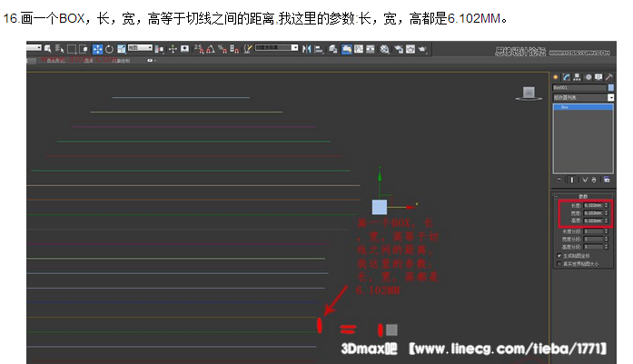Image resolution: width=633 pixels, height=364 pixels.
Task: Select the Move transform tool
Action: pyautogui.click(x=97, y=48)
